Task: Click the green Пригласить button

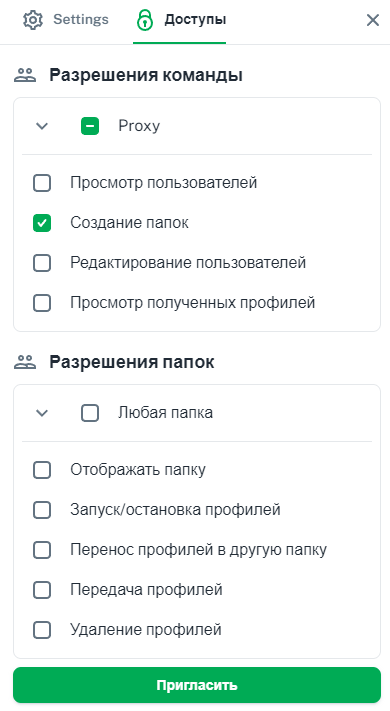Action: click(x=197, y=685)
